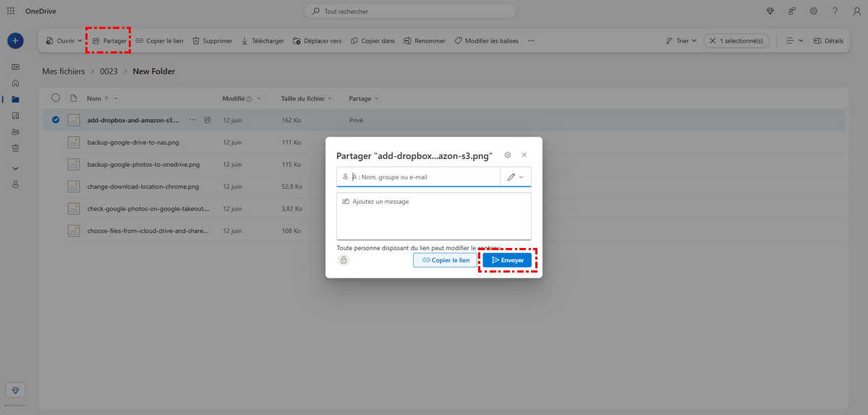
Task: Open the Home icon in sidebar
Action: pyautogui.click(x=15, y=83)
